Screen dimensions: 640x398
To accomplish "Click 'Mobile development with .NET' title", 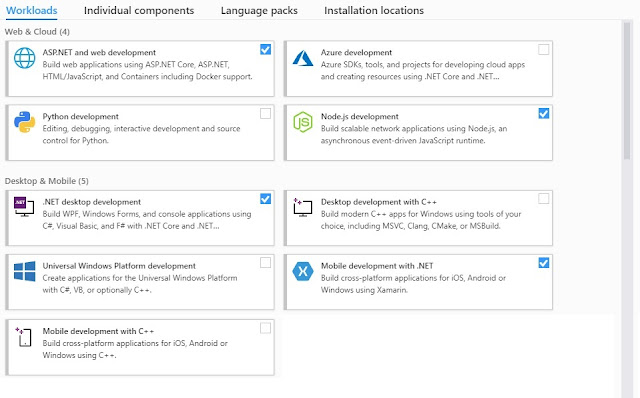I will coord(377,266).
